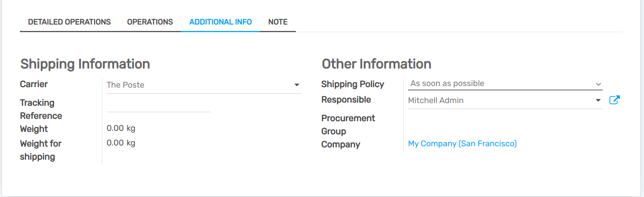The image size is (644, 197).
Task: Open the Operations tab
Action: tap(150, 22)
